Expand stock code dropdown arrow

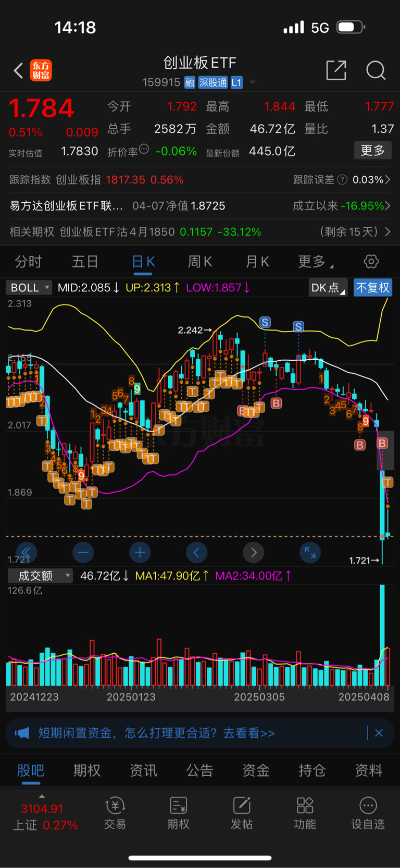(x=253, y=82)
